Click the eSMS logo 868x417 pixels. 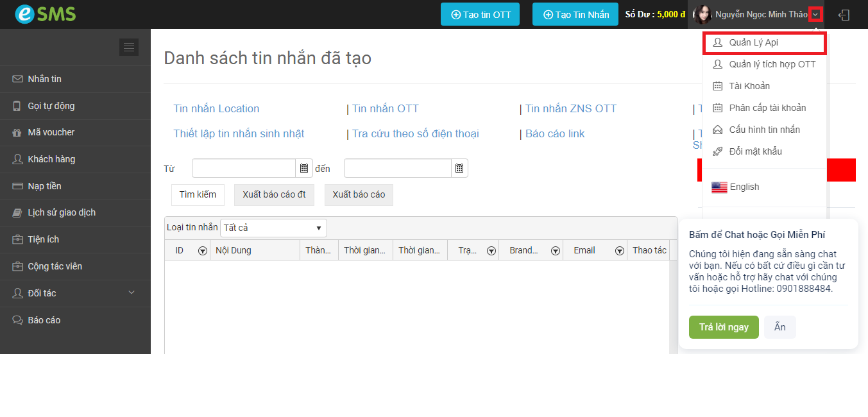[45, 14]
